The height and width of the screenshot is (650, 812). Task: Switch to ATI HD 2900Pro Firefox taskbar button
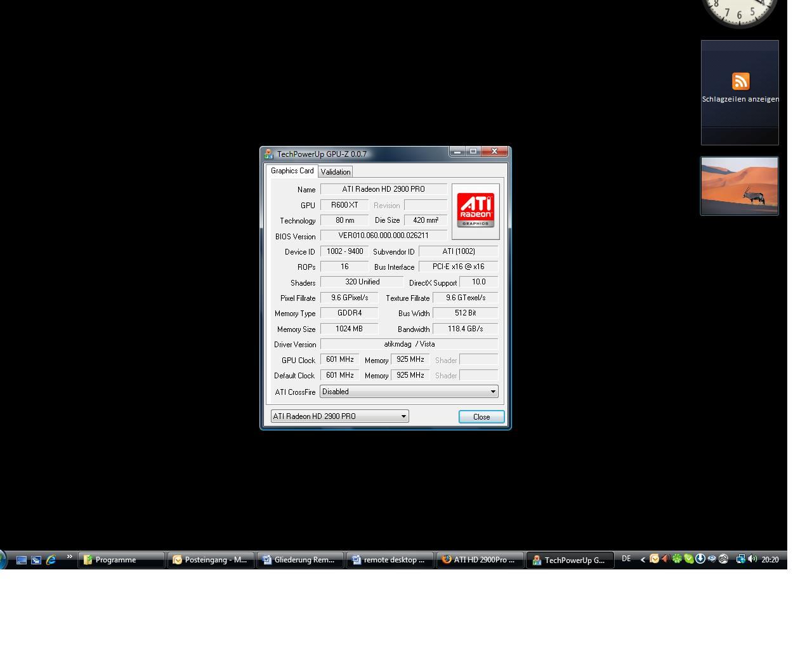(x=480, y=560)
